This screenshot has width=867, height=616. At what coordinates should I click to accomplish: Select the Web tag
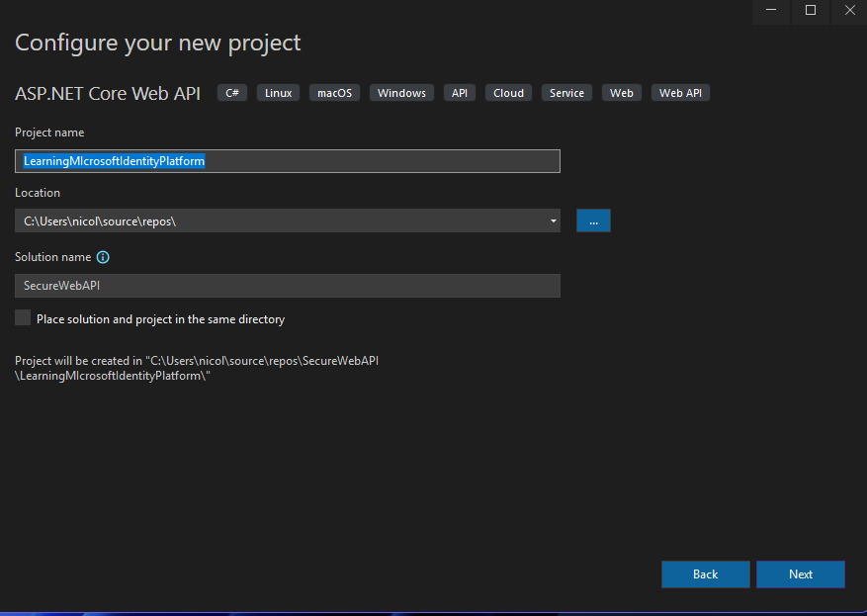(x=621, y=92)
